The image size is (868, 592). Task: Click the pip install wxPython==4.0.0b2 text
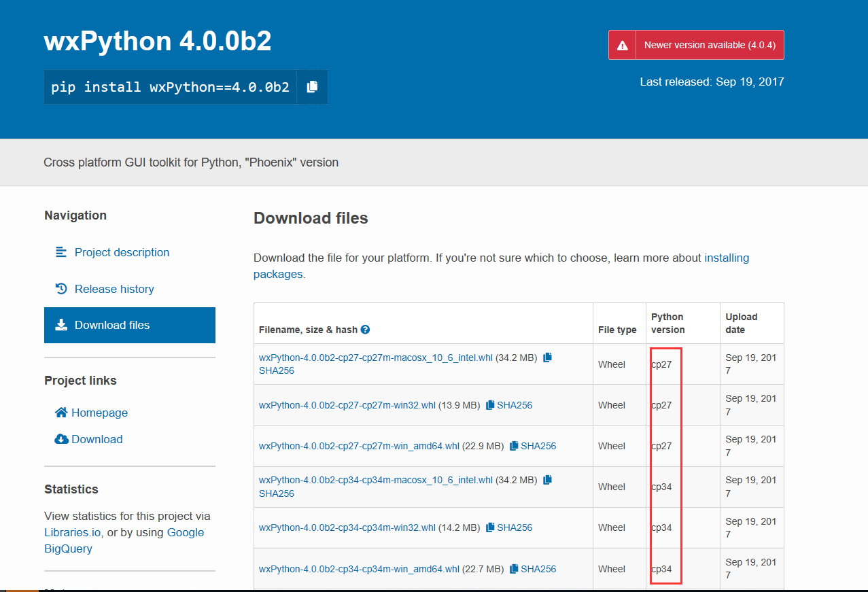coord(171,87)
